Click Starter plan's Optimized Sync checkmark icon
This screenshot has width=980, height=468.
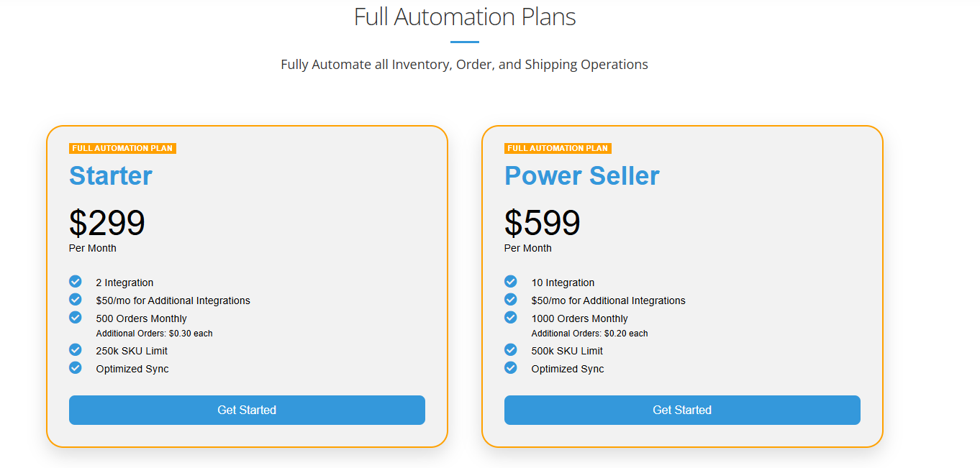(x=76, y=367)
